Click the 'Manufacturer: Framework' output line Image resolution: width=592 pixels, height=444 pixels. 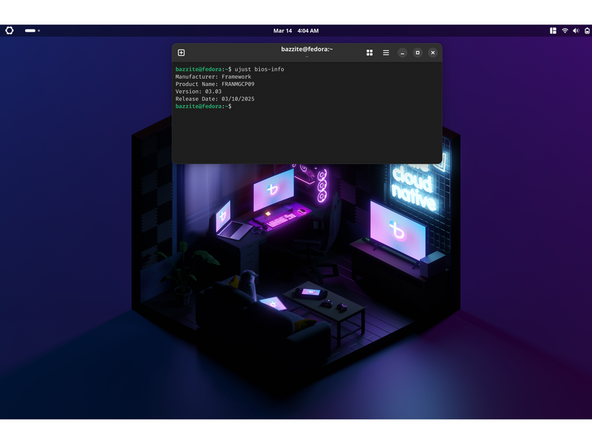[x=213, y=77]
